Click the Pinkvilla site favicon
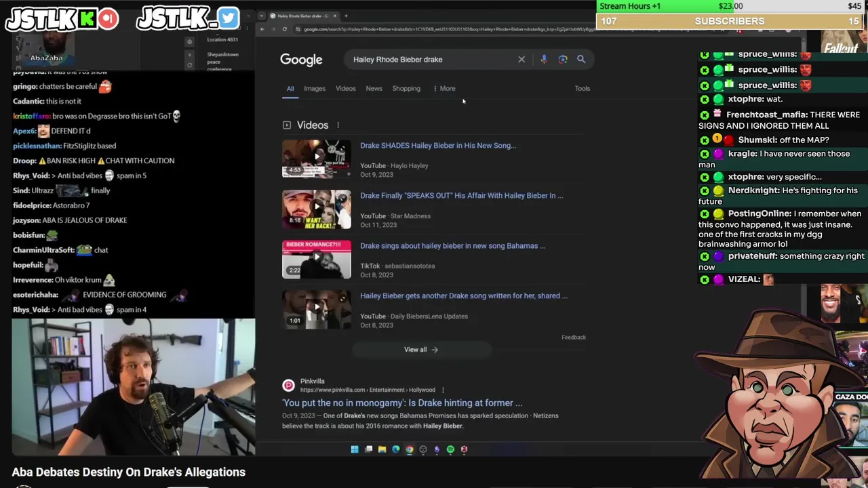Image resolution: width=868 pixels, height=488 pixels. click(x=288, y=385)
